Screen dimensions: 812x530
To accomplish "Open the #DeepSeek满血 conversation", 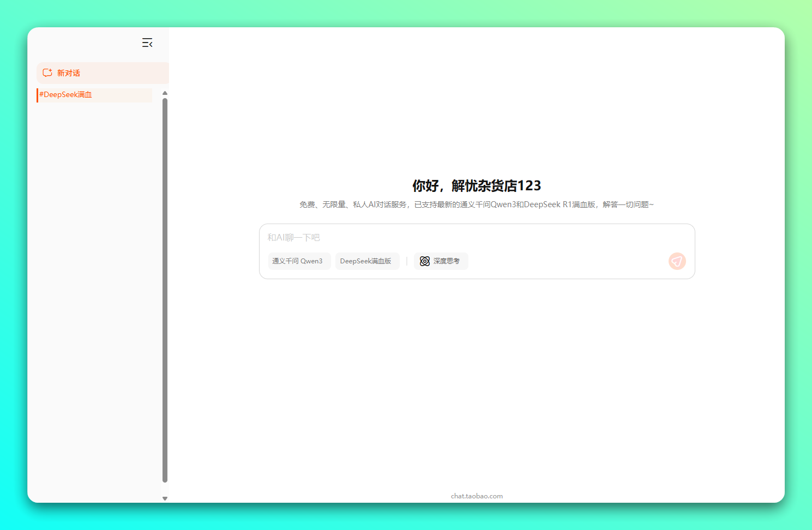I will (x=94, y=95).
